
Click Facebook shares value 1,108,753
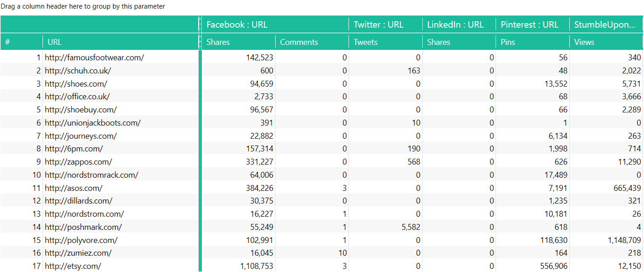coord(239,266)
